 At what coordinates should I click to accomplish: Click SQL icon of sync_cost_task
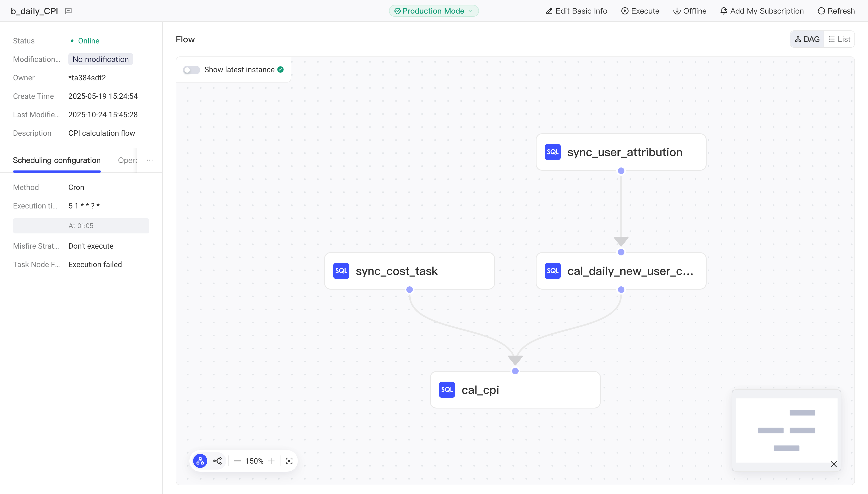[341, 271]
